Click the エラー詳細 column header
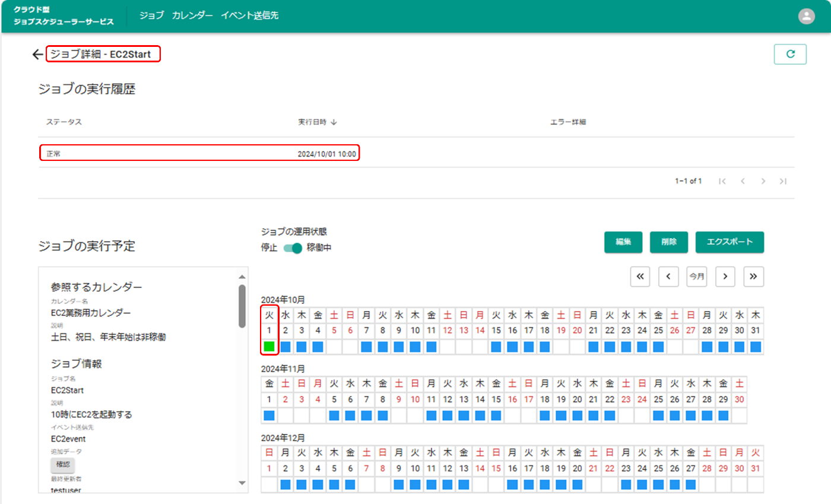This screenshot has height=504, width=831. (568, 122)
